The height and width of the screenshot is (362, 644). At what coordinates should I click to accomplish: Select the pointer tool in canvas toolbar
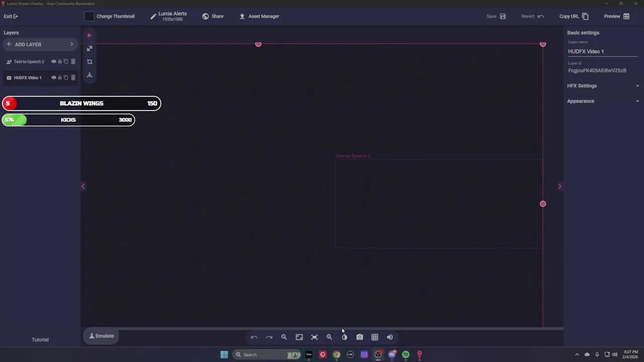[x=90, y=35]
